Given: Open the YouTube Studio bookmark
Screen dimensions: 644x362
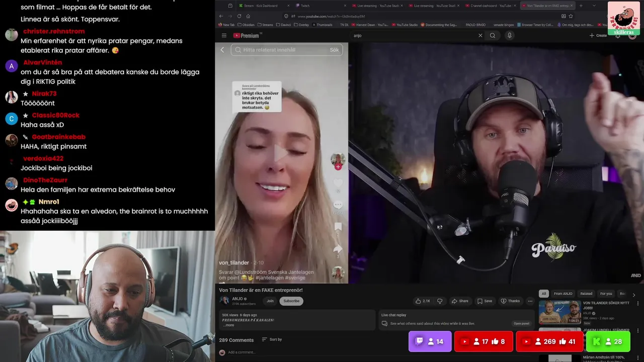Looking at the screenshot, I should coord(405,25).
